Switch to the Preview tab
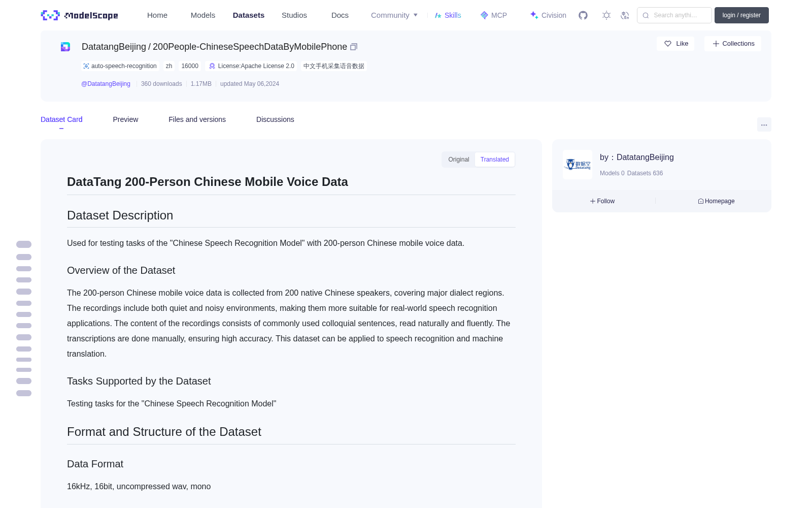Viewport: 812px width, 508px height. [x=125, y=119]
